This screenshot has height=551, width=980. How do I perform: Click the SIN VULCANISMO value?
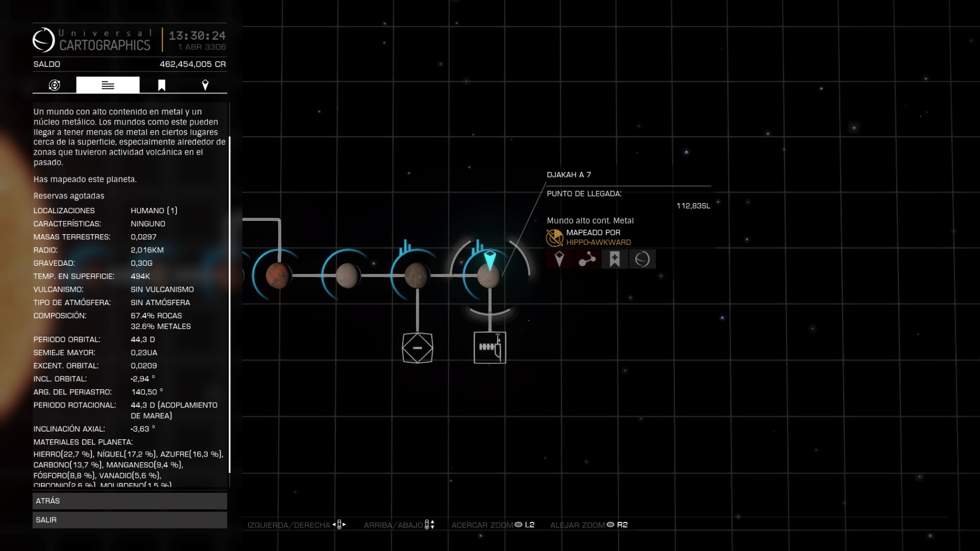click(x=162, y=289)
